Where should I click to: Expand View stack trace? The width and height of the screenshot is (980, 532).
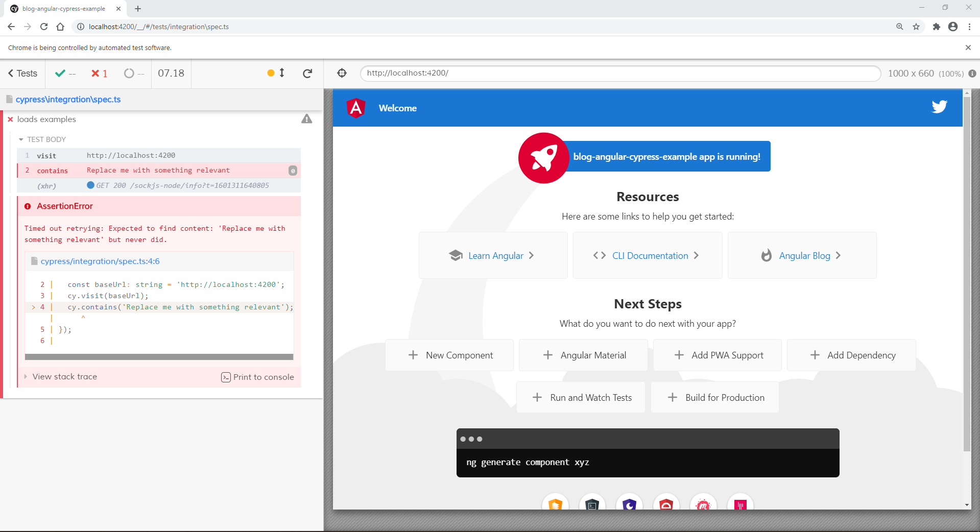coord(60,377)
